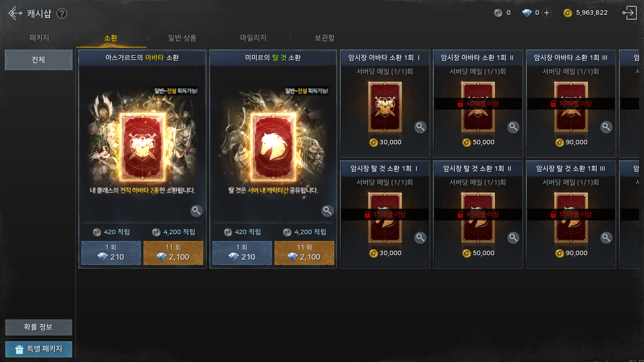Select the 마일리지 tab
644x362 pixels.
pos(254,38)
